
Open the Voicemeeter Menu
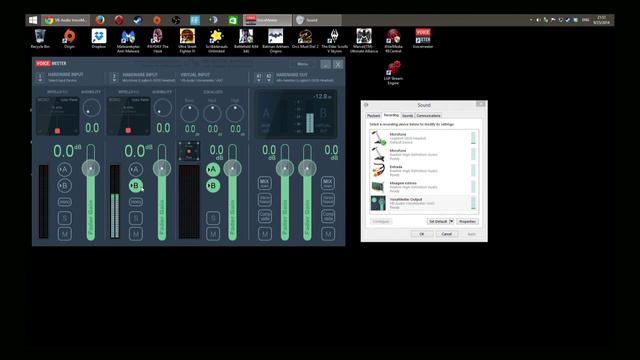(302, 64)
